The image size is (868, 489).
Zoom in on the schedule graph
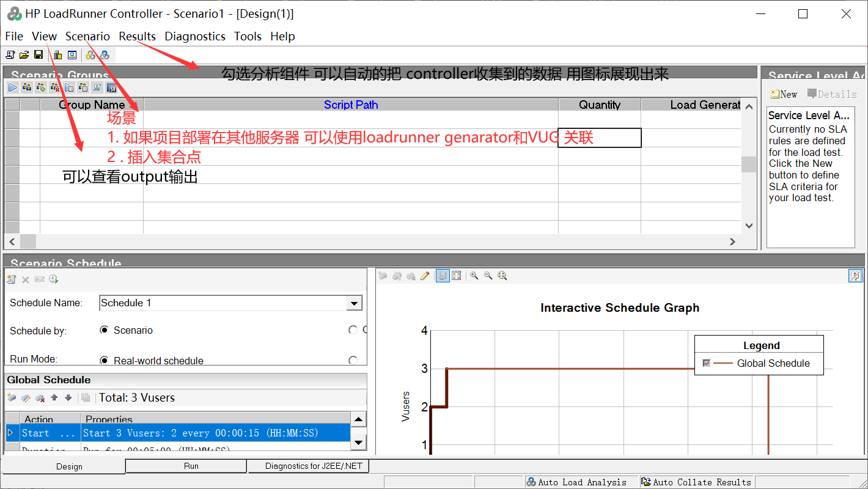(474, 276)
